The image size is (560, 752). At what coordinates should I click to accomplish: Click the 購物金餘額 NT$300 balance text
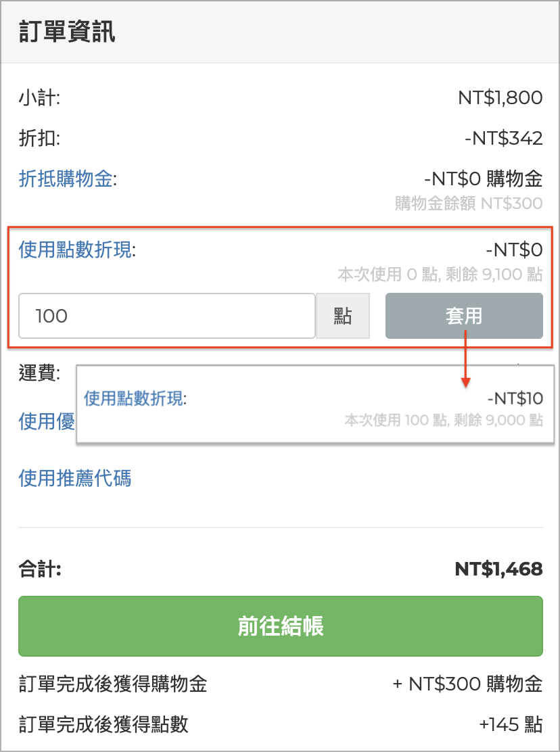(468, 203)
